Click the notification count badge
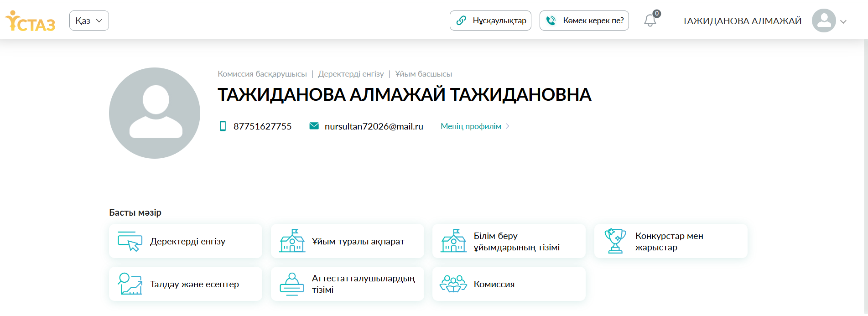868x316 pixels. pos(657,14)
